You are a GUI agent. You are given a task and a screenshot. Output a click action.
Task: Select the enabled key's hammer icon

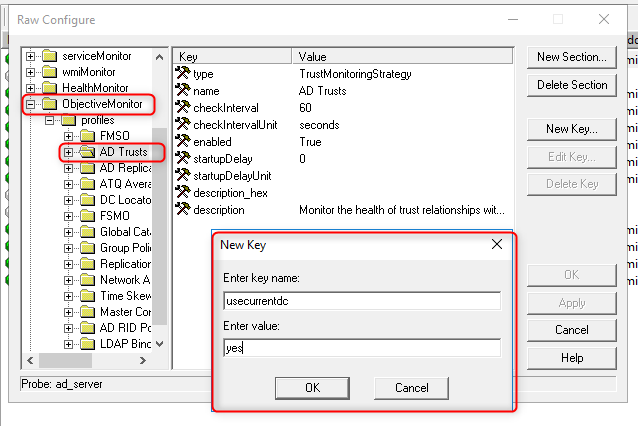click(x=182, y=142)
